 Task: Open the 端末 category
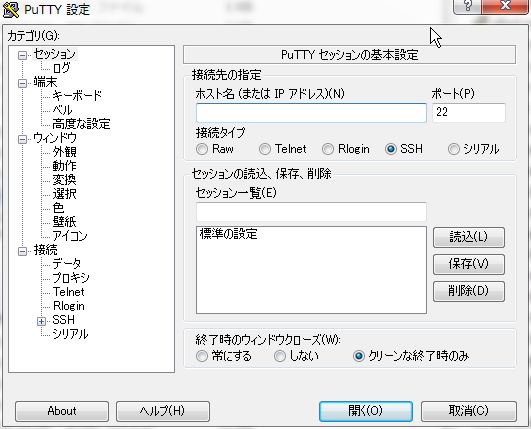[x=45, y=82]
